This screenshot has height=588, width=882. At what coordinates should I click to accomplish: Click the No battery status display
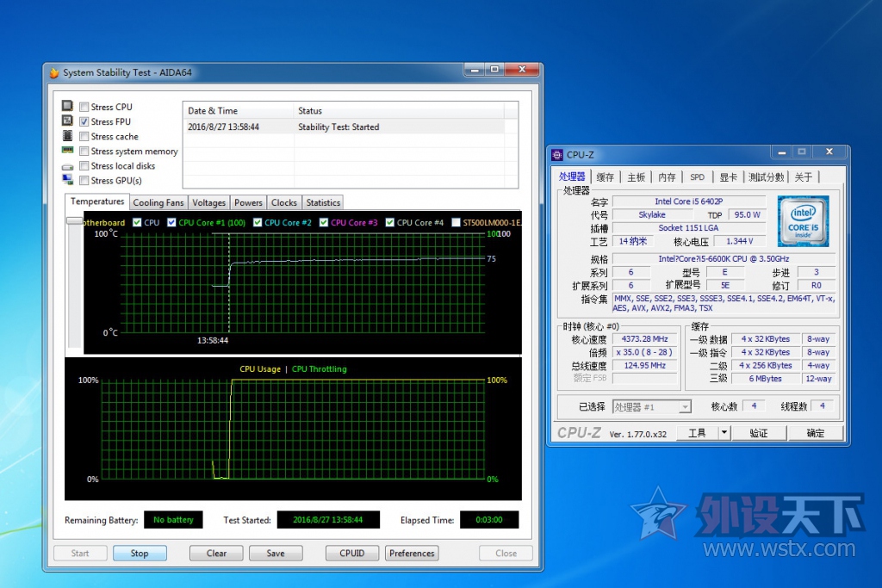[173, 520]
